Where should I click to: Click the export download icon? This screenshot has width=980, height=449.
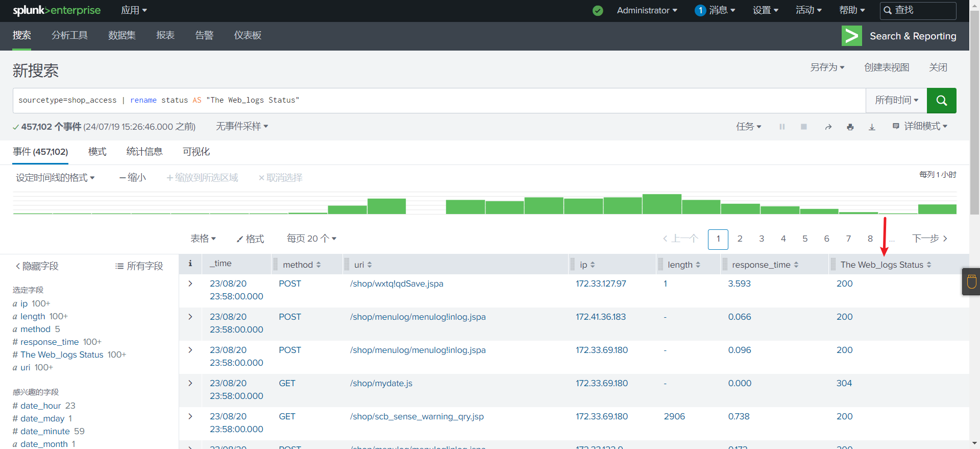(872, 127)
